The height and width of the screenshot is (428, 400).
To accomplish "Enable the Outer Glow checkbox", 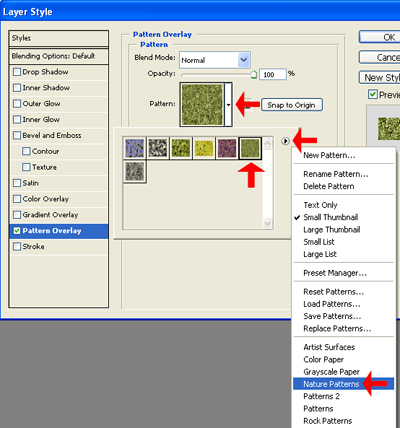I will (x=17, y=104).
